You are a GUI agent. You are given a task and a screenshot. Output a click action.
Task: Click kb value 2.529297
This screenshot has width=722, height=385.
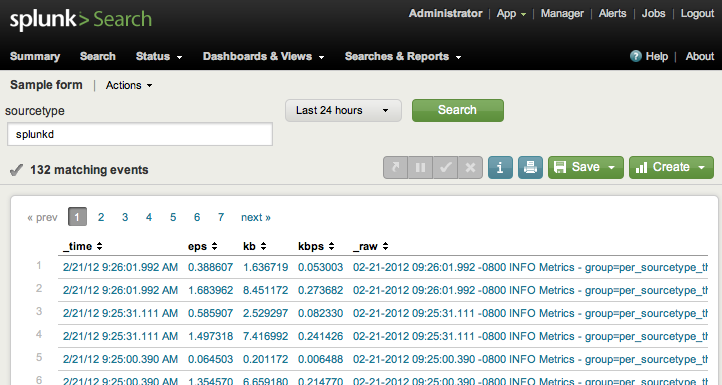266,314
